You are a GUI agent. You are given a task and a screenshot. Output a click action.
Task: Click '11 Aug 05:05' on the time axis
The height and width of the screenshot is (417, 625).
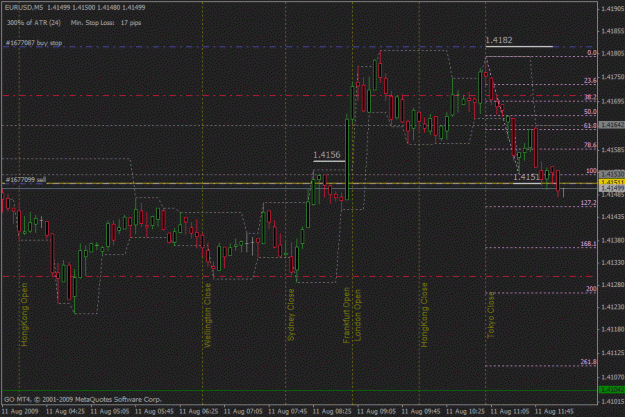click(109, 411)
